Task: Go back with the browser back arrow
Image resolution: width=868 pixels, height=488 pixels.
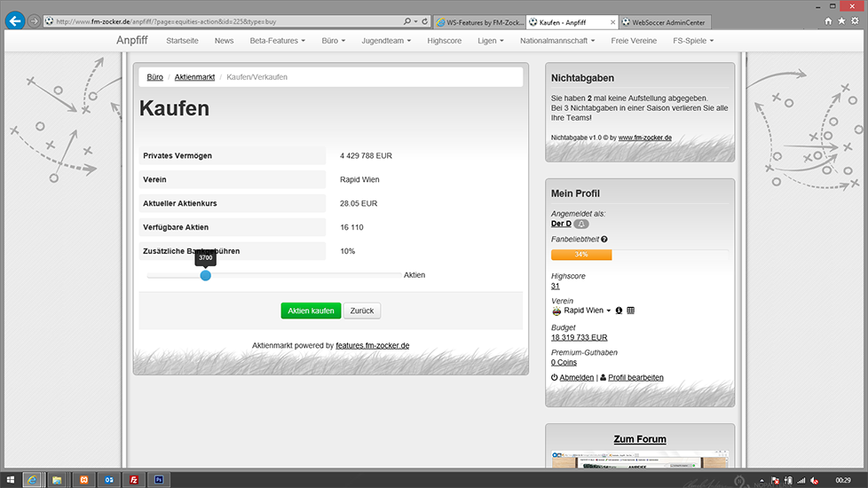Action: click(15, 20)
